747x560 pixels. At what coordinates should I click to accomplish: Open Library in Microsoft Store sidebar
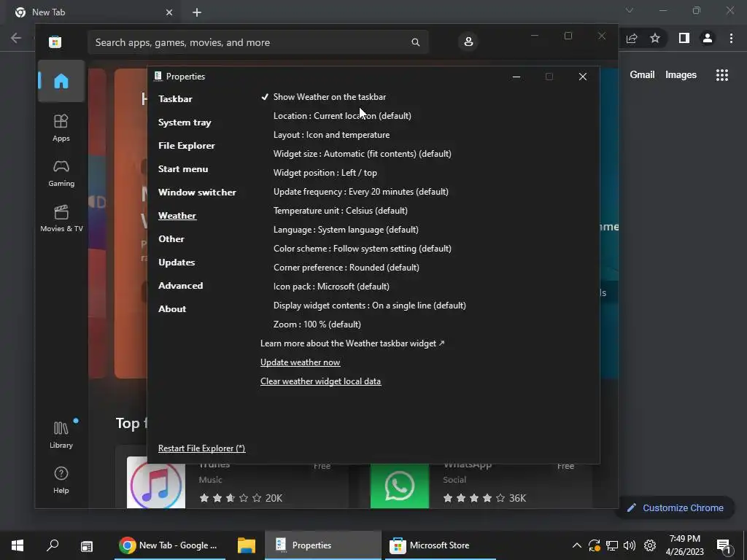pos(61,435)
